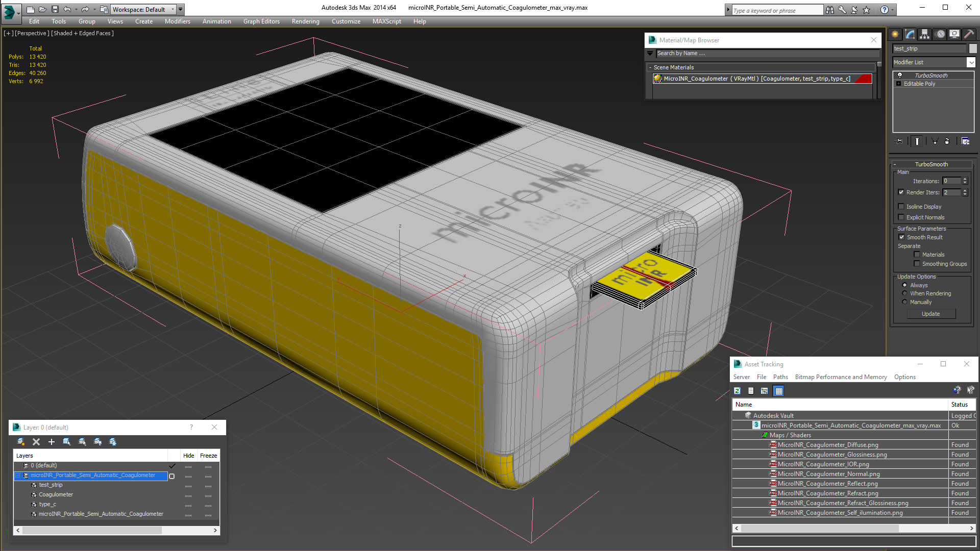The width and height of the screenshot is (980, 551).
Task: Click the Hide column header in Layer dialog
Action: point(188,456)
